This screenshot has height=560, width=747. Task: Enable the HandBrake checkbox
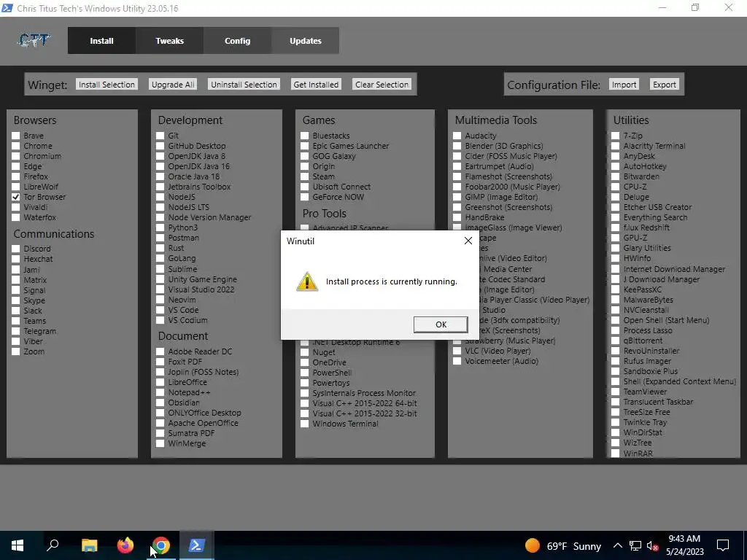click(x=457, y=217)
